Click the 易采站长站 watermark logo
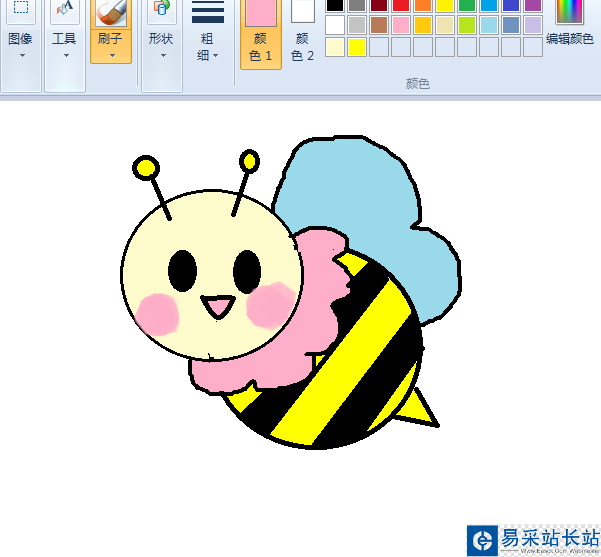This screenshot has width=601, height=557. [x=483, y=540]
